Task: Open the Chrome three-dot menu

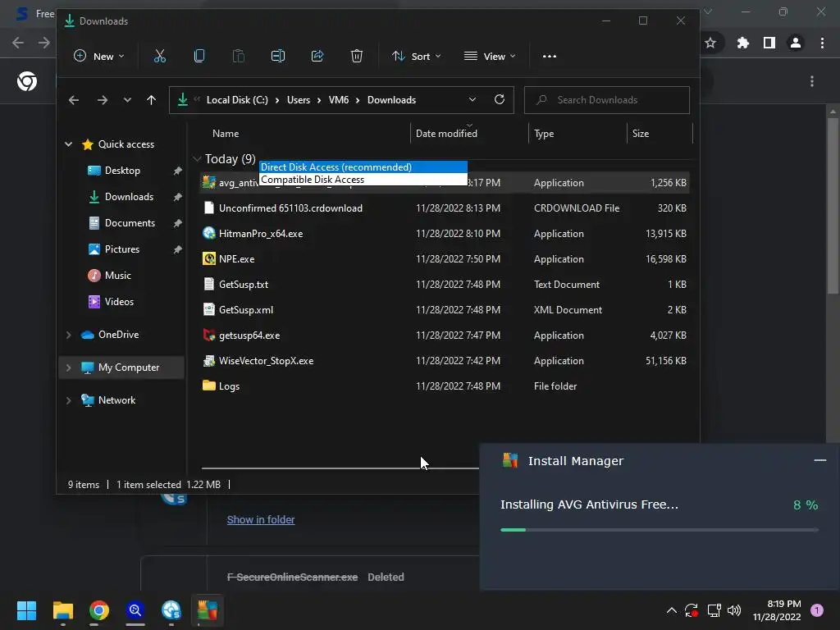Action: coord(822,43)
